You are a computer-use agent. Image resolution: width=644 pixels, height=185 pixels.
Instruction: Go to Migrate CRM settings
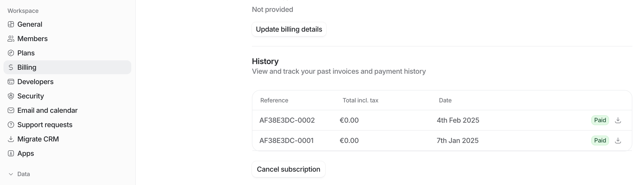(38, 139)
